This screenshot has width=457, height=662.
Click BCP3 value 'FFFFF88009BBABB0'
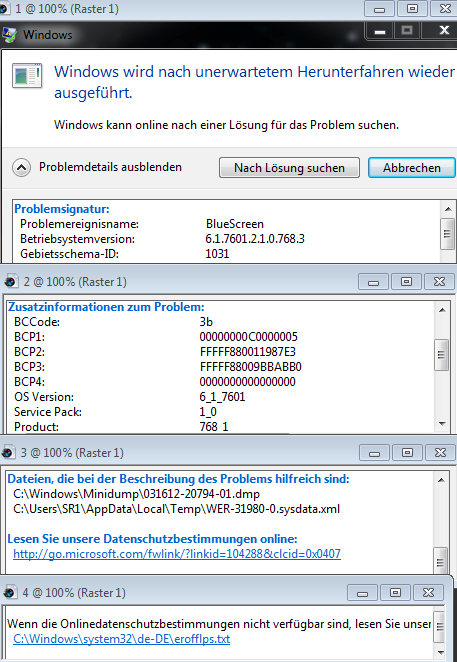[250, 367]
